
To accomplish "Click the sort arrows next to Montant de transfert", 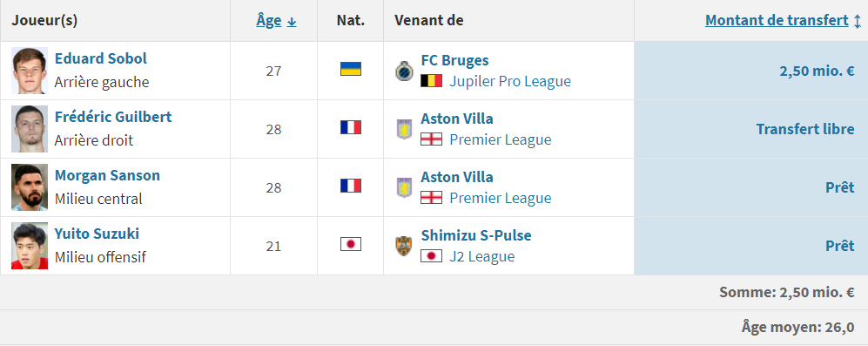I will [857, 21].
